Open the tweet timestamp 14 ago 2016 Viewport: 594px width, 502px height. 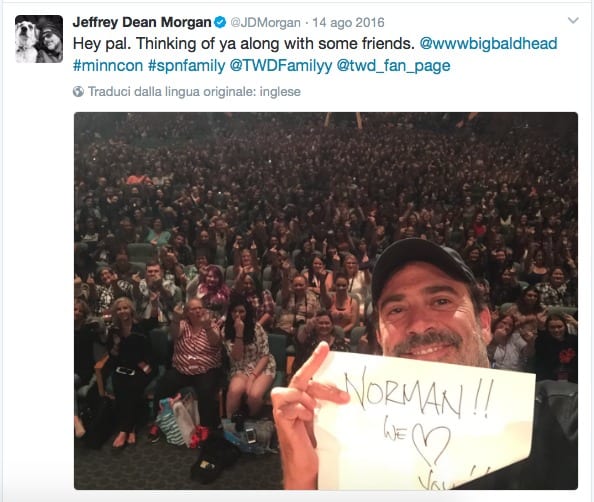click(x=348, y=23)
